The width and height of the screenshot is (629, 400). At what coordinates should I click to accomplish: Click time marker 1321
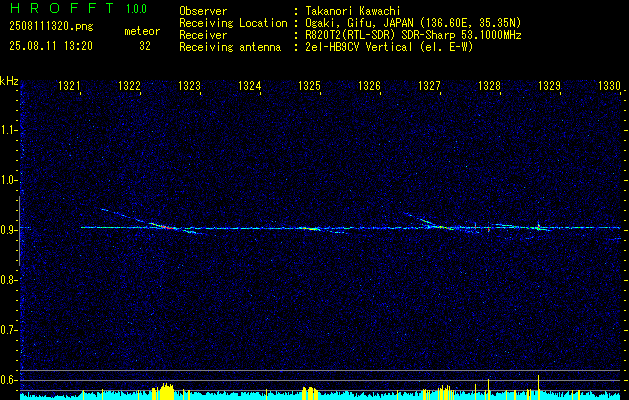coord(70,85)
